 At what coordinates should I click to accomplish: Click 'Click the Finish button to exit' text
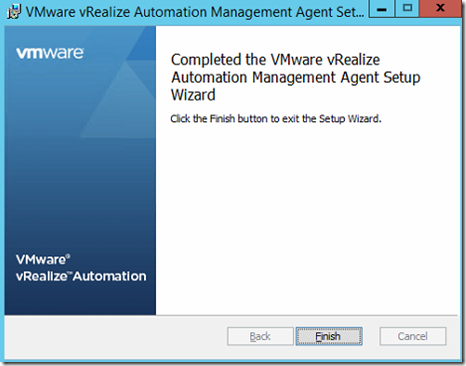point(276,119)
